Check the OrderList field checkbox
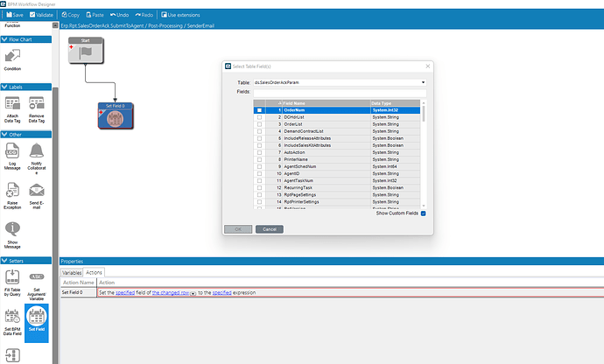Viewport: 604px width, 364px height. click(259, 124)
